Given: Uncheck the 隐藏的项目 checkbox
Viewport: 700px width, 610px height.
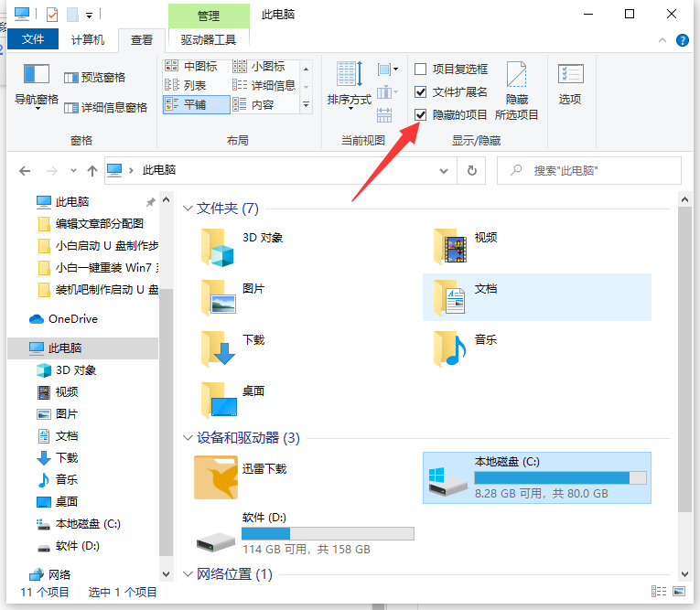Looking at the screenshot, I should [421, 114].
